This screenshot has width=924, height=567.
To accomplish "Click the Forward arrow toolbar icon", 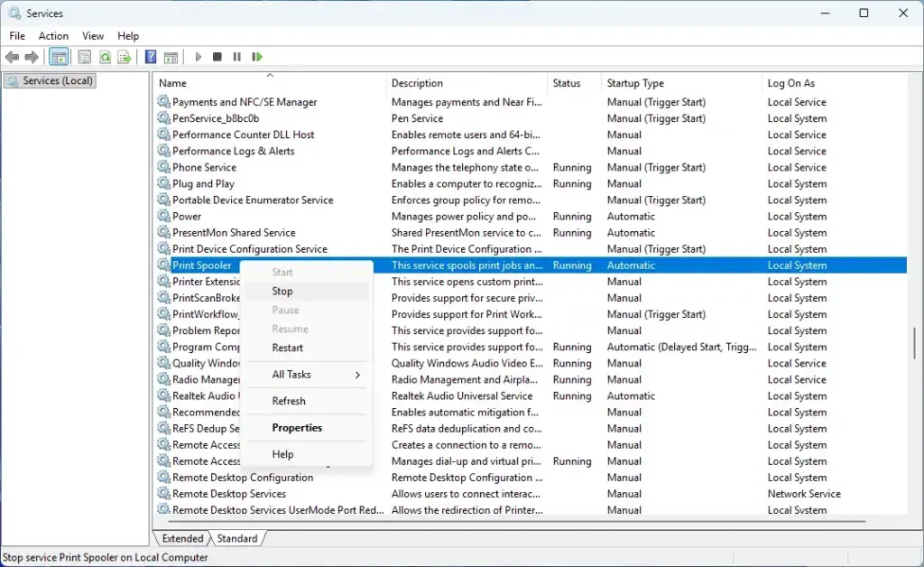I will 32,57.
